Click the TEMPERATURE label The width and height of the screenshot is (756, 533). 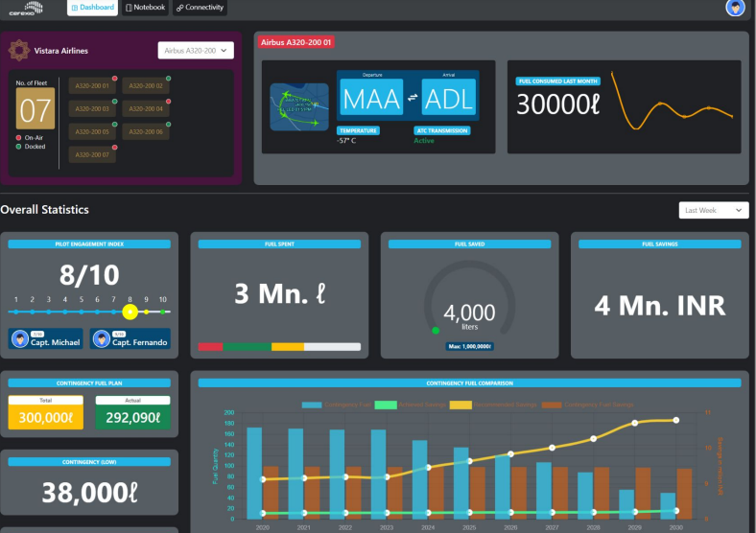[358, 130]
